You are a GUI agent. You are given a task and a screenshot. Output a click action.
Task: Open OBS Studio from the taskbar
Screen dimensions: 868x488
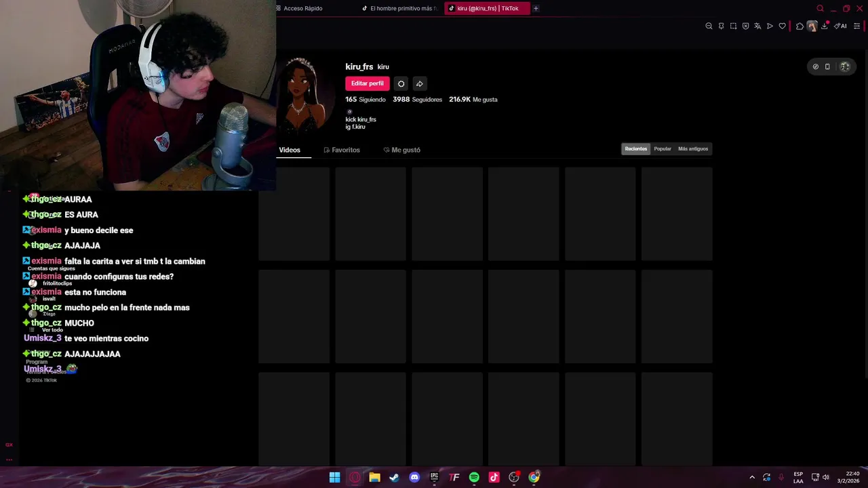coord(514,477)
